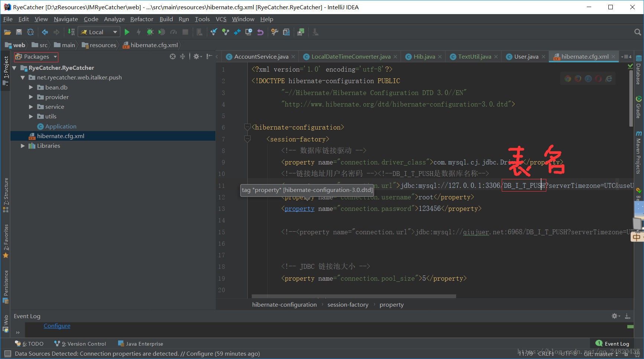Open in Firefox browser icon
The image size is (644, 359).
pyautogui.click(x=578, y=78)
